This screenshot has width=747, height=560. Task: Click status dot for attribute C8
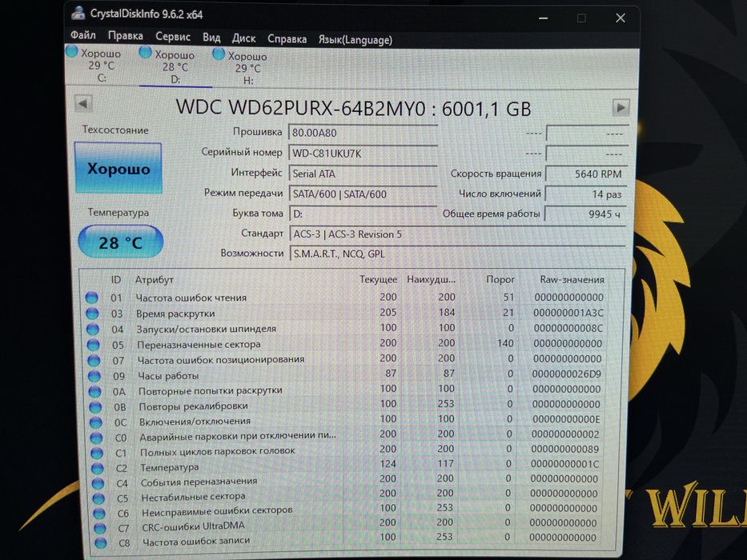click(100, 543)
